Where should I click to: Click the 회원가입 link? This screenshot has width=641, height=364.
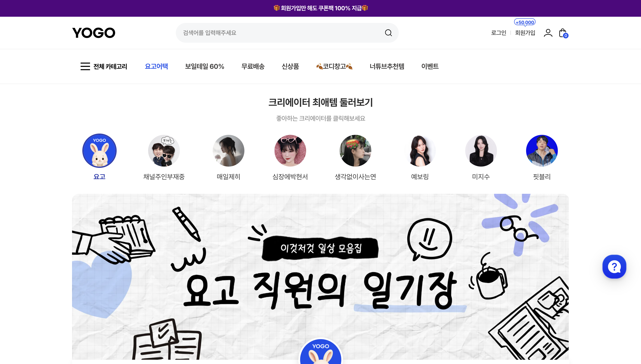(x=525, y=33)
